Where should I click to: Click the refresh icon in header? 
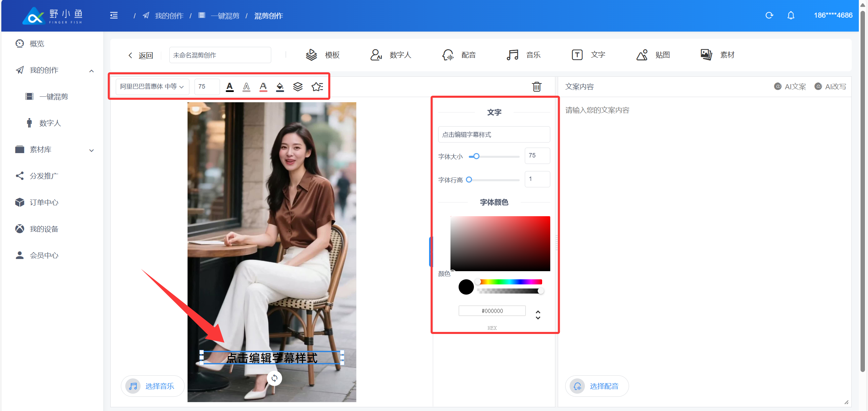(769, 16)
